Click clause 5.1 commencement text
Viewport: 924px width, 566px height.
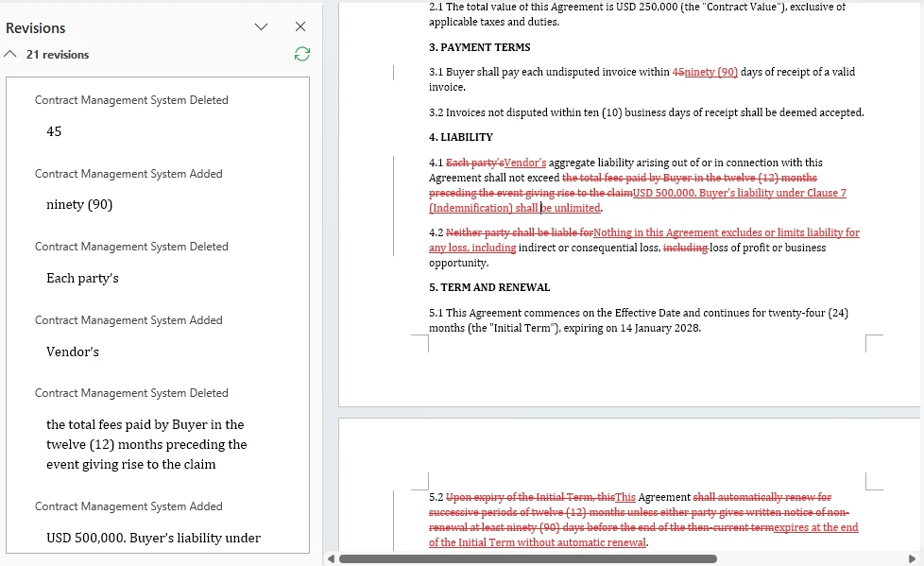pos(639,320)
